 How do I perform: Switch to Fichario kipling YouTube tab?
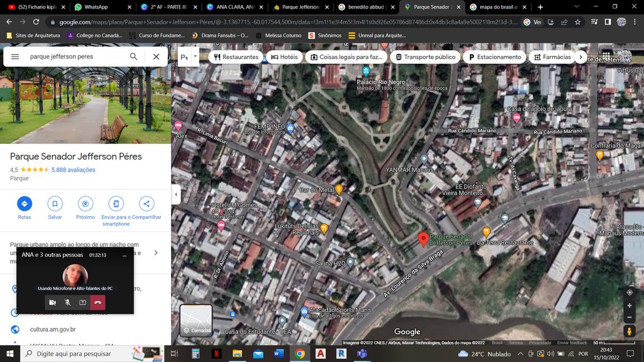point(37,7)
